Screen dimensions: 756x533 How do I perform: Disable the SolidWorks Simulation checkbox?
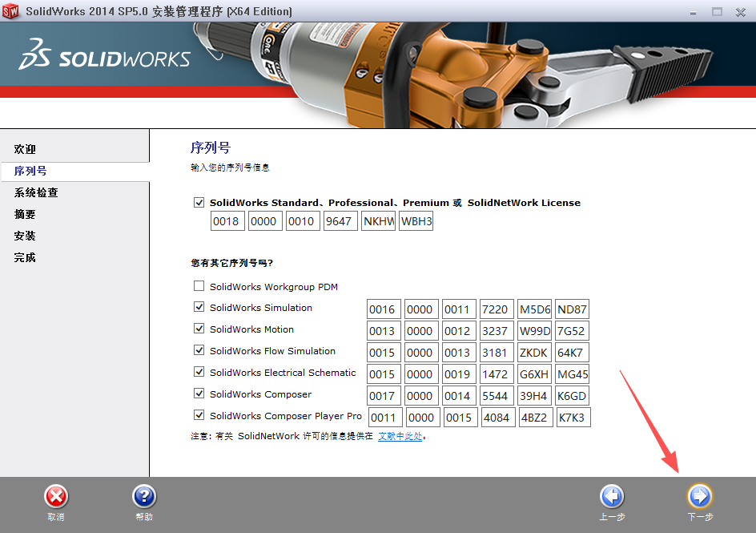pos(199,309)
